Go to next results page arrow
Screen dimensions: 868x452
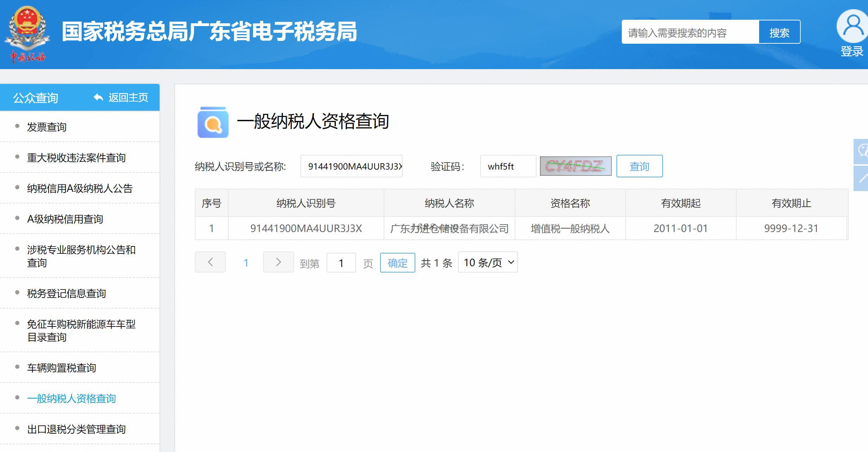pos(278,262)
